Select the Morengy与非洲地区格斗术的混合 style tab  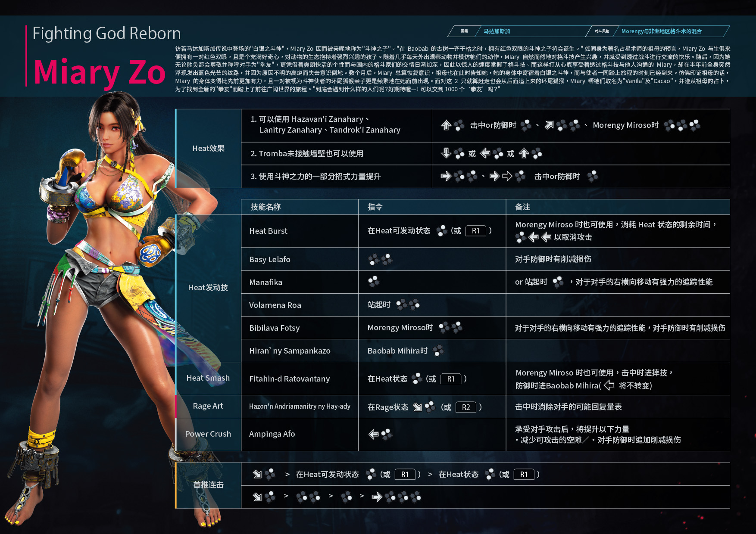(661, 31)
